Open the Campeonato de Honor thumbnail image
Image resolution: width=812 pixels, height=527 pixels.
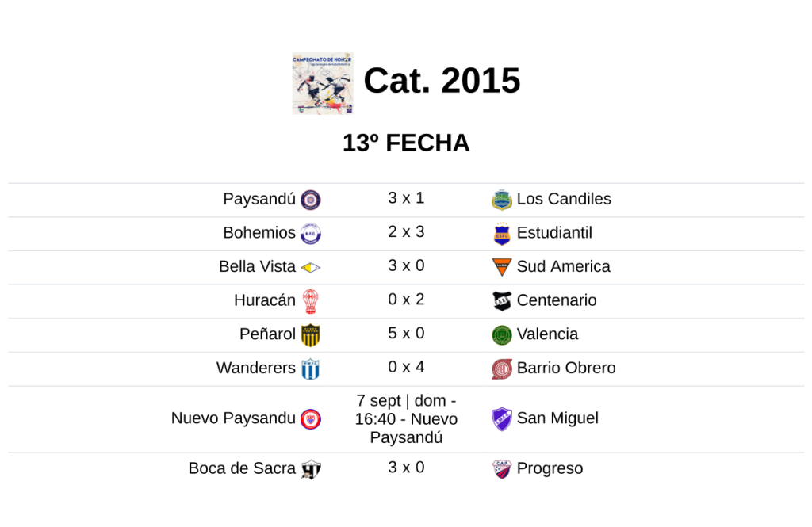[x=323, y=83]
